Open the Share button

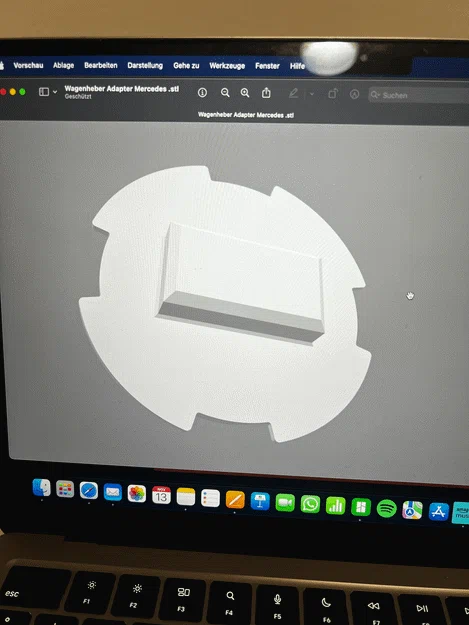[x=266, y=93]
